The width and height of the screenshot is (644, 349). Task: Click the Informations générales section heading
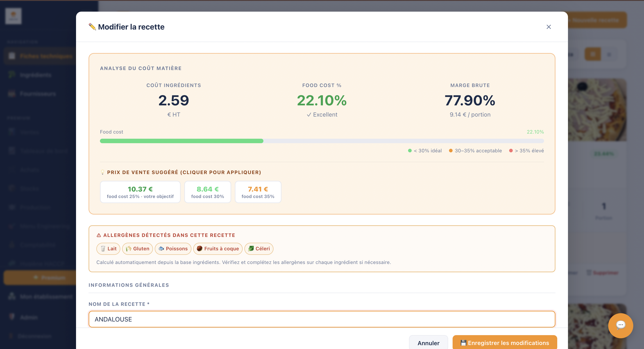pyautogui.click(x=129, y=285)
